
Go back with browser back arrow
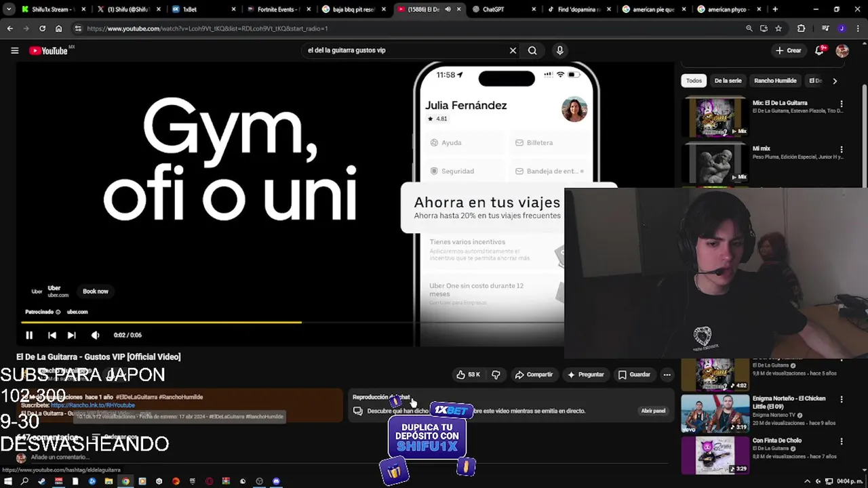point(9,28)
